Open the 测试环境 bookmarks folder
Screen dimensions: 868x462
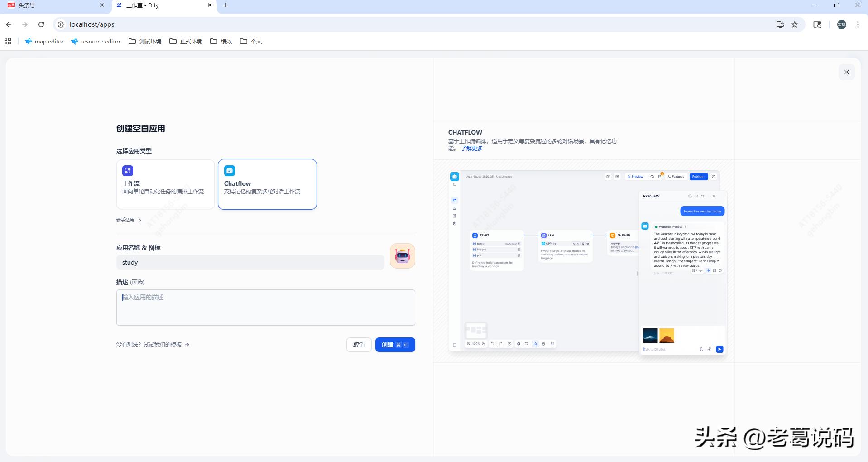pyautogui.click(x=145, y=41)
